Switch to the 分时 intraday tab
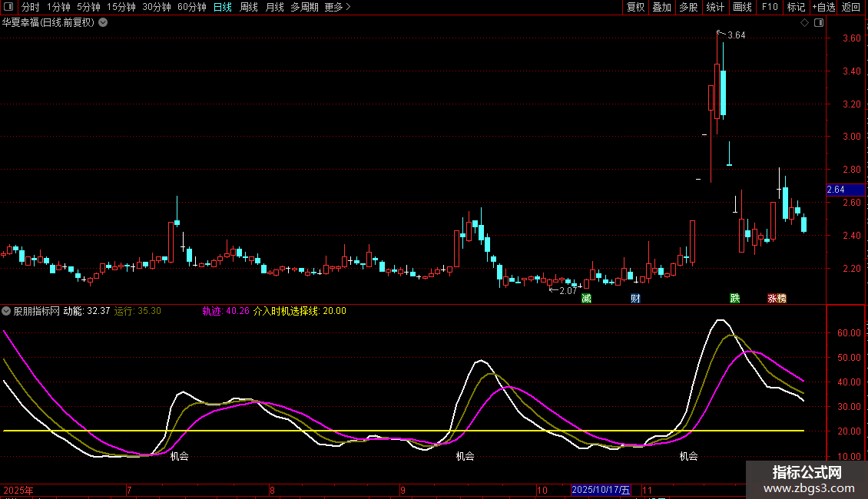Image resolution: width=868 pixels, height=499 pixels. (x=30, y=7)
